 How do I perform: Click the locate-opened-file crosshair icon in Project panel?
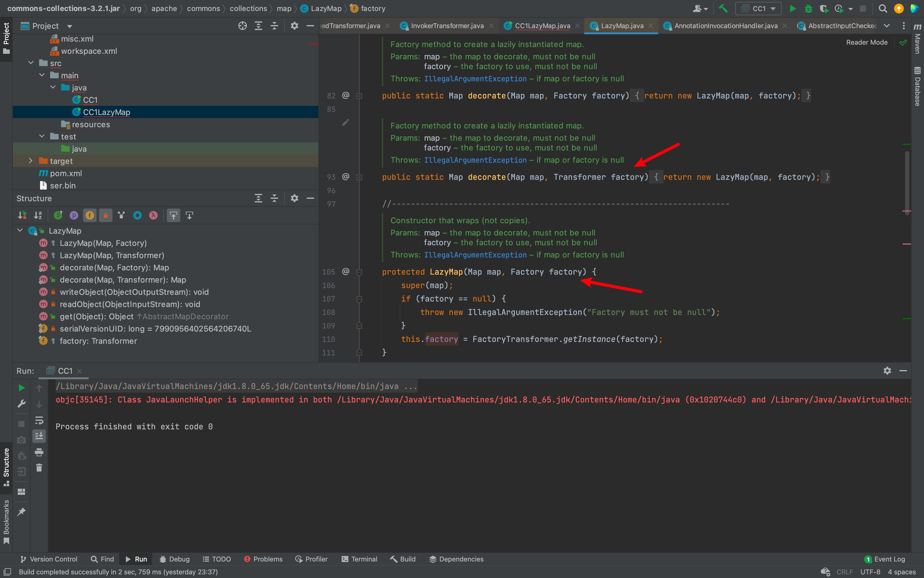click(x=242, y=26)
